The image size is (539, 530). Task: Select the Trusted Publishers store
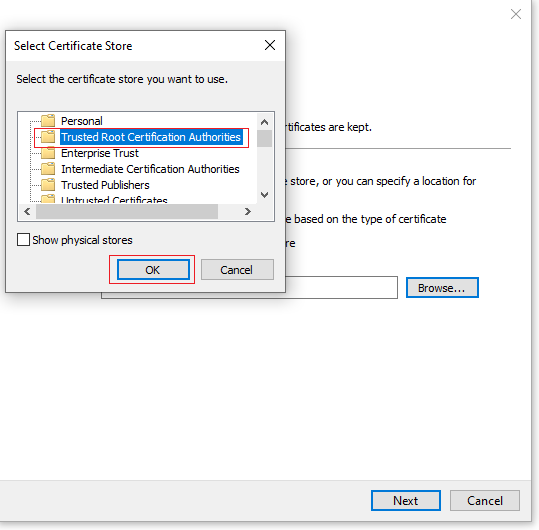coord(105,185)
